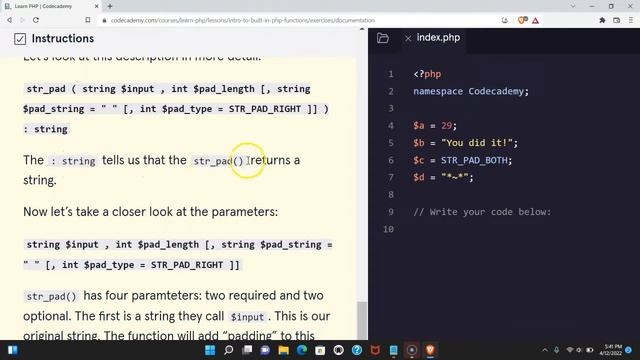The width and height of the screenshot is (640, 360).
Task: Click the '$a = 29;' code line
Action: tap(435, 125)
